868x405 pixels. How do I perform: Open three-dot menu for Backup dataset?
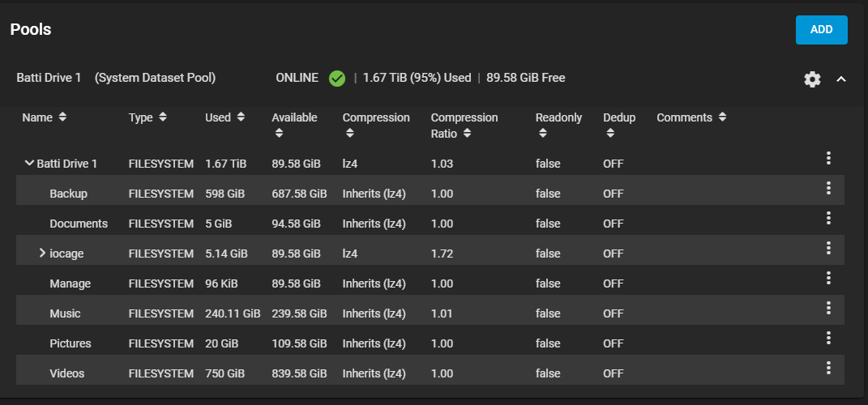pyautogui.click(x=828, y=188)
